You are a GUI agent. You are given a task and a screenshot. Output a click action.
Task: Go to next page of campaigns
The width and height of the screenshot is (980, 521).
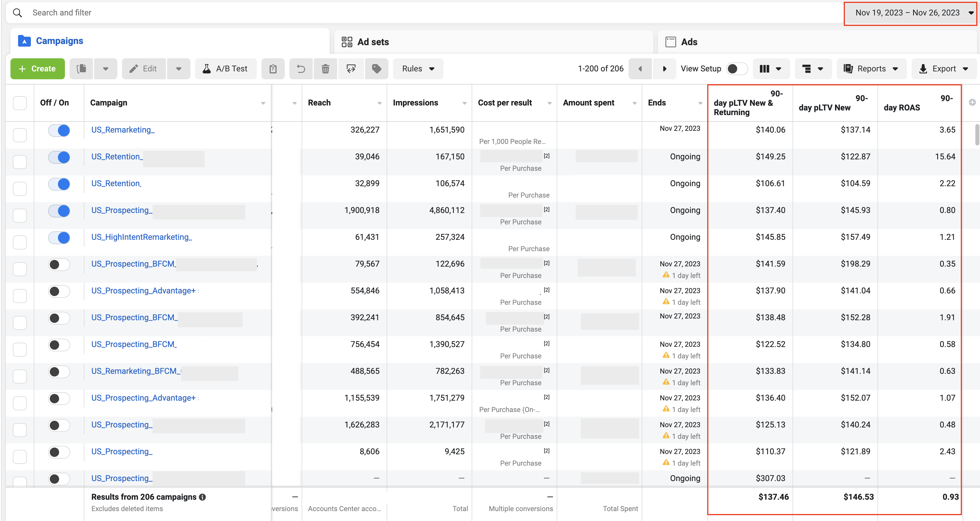pyautogui.click(x=664, y=68)
